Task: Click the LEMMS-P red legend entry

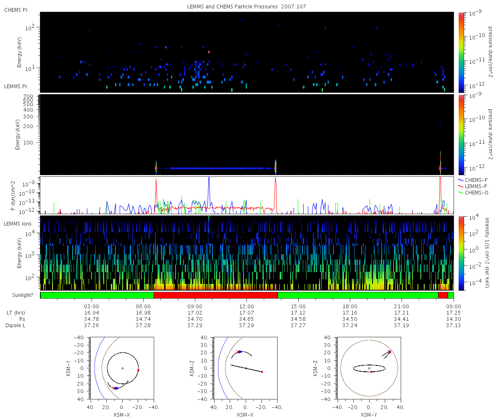Action: (474, 186)
